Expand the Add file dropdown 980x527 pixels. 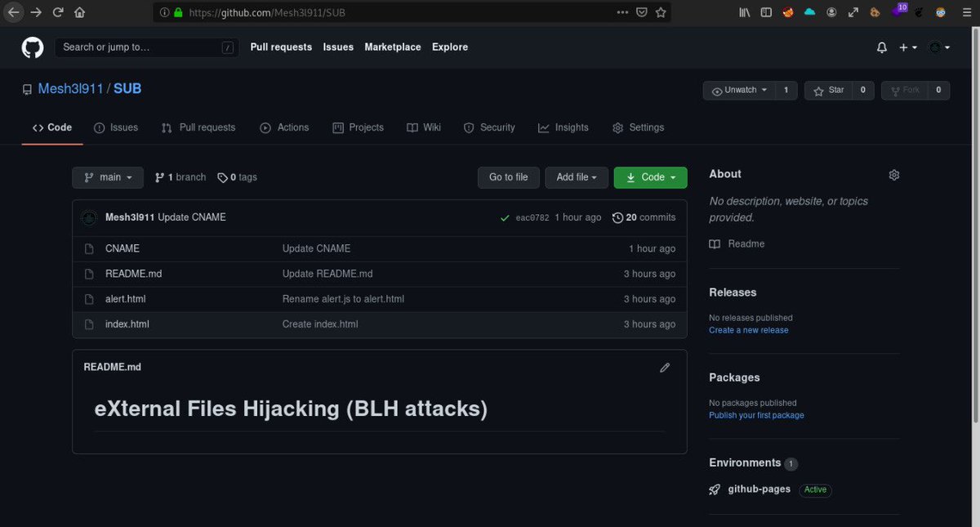(x=577, y=177)
